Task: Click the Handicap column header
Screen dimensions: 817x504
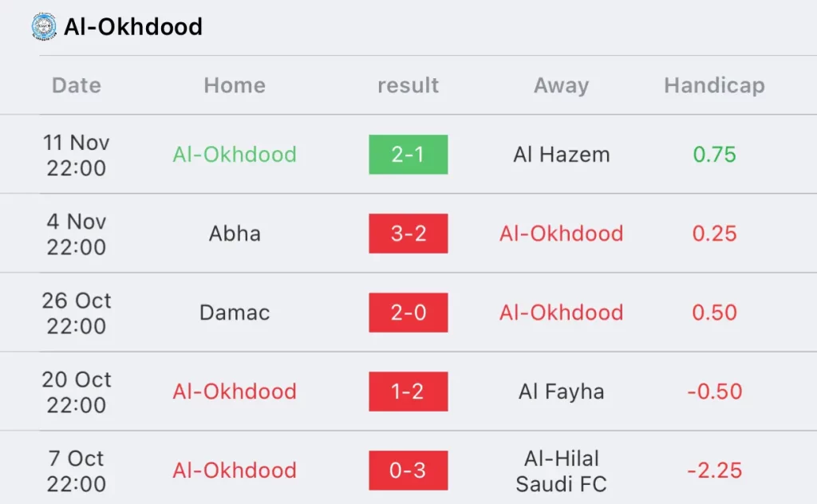Action: tap(714, 85)
